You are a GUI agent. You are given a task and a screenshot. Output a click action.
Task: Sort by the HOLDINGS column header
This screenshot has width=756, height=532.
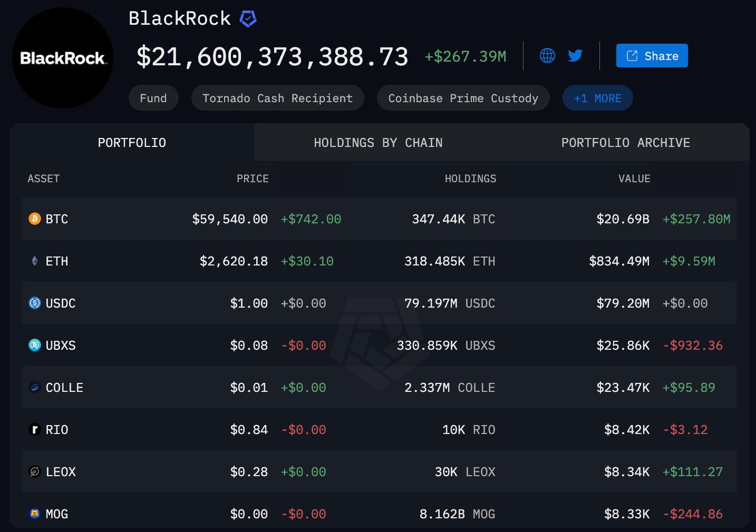point(470,179)
